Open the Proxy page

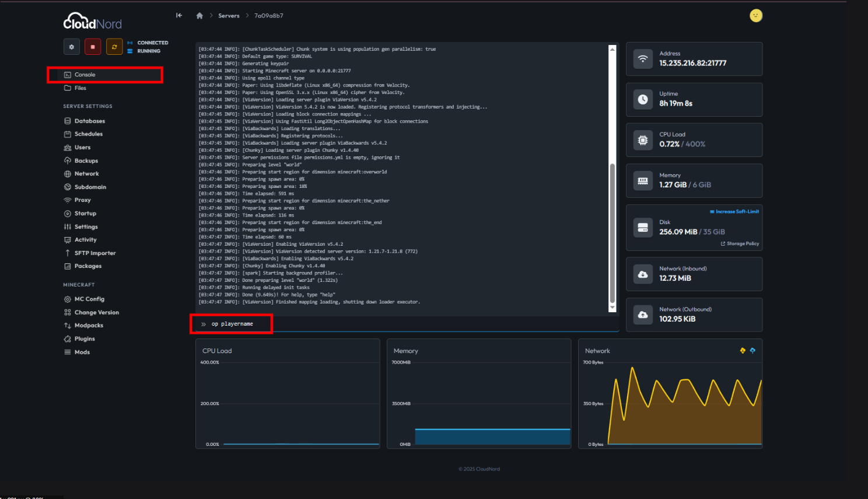(x=82, y=200)
